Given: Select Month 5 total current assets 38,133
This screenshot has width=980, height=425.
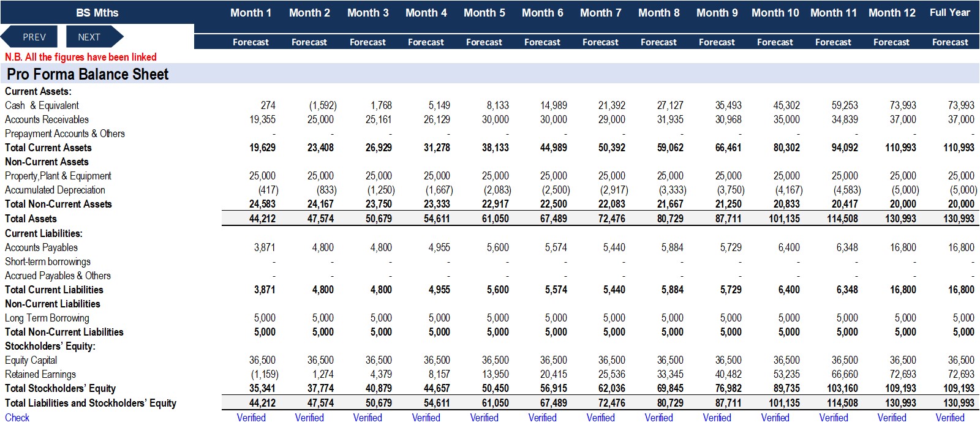Looking at the screenshot, I should click(x=495, y=148).
